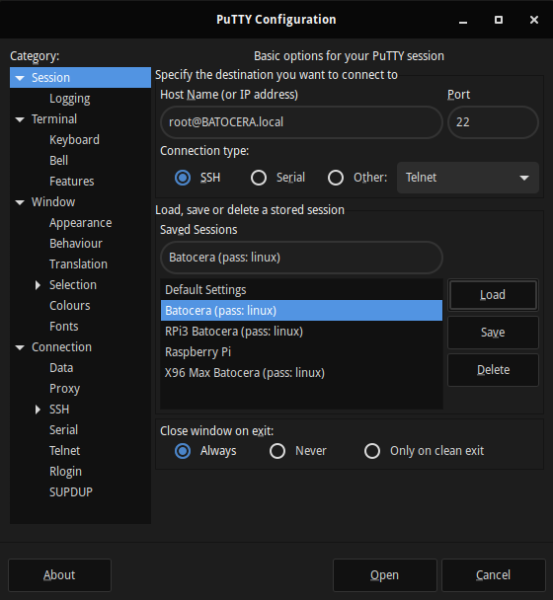The height and width of the screenshot is (600, 553).
Task: Select the SSH connection type radio
Action: [183, 178]
